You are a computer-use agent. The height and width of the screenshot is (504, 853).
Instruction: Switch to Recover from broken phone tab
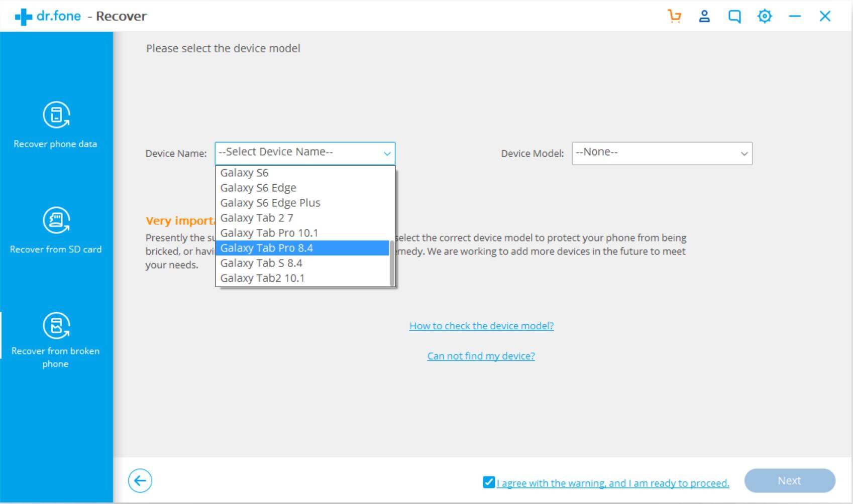[56, 341]
